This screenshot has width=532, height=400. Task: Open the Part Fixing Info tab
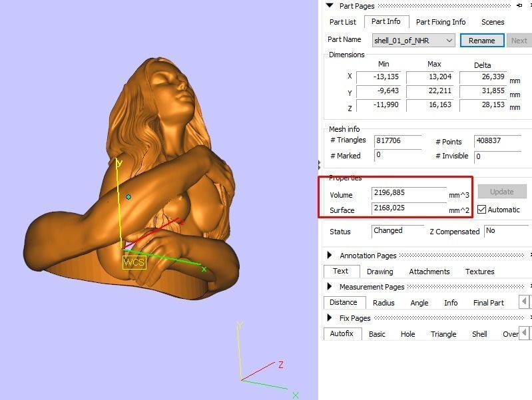click(441, 22)
